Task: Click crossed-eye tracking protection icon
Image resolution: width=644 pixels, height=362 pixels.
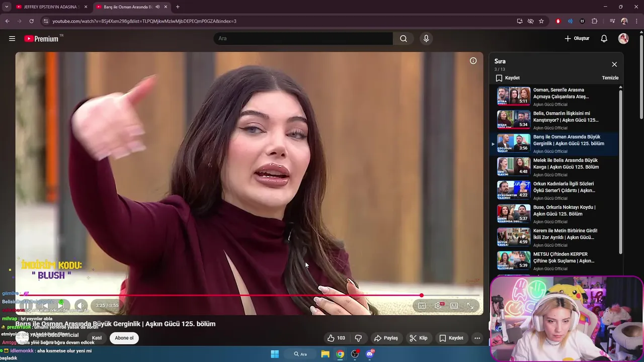Action: 530,21
